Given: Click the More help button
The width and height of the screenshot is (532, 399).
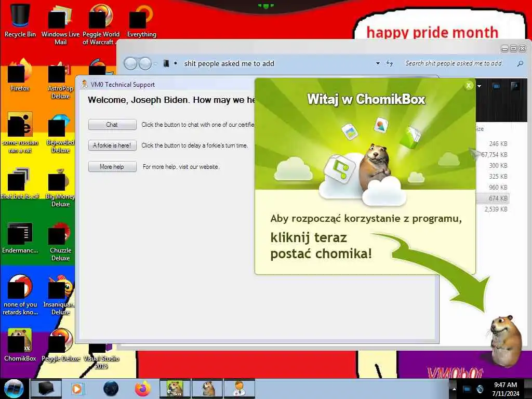Looking at the screenshot, I should [112, 167].
